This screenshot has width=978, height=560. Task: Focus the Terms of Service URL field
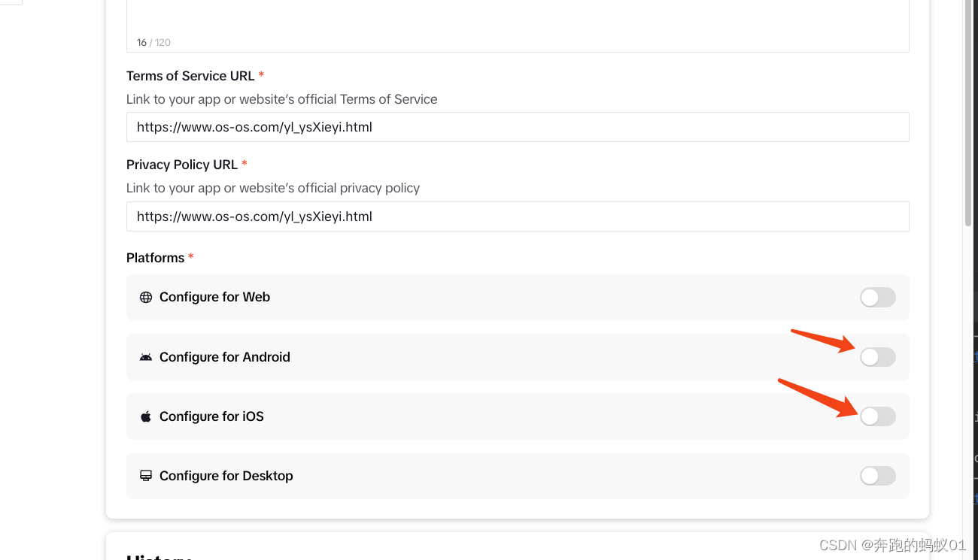(518, 127)
